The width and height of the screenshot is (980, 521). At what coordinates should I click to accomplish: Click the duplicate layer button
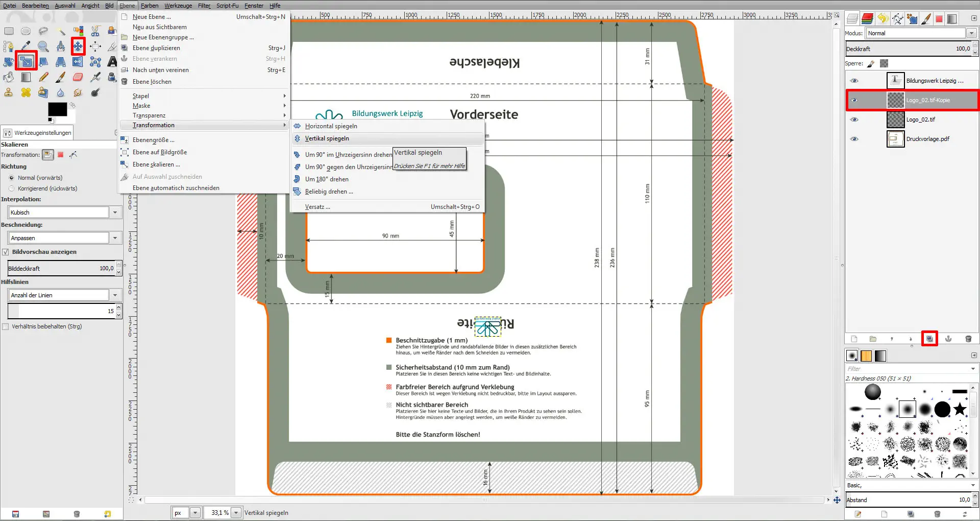point(929,339)
